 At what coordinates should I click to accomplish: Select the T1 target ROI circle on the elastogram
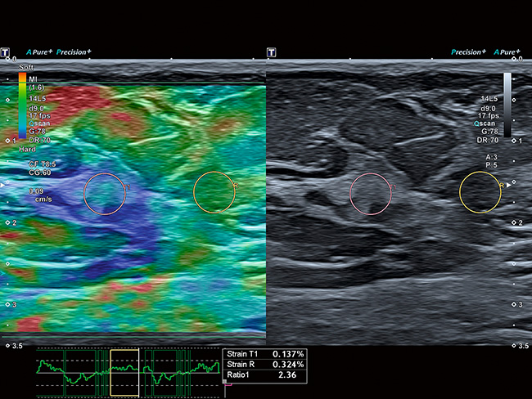[x=106, y=193]
